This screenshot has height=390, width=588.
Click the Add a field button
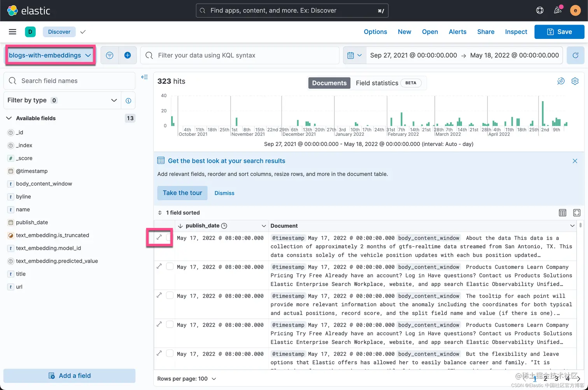(70, 376)
